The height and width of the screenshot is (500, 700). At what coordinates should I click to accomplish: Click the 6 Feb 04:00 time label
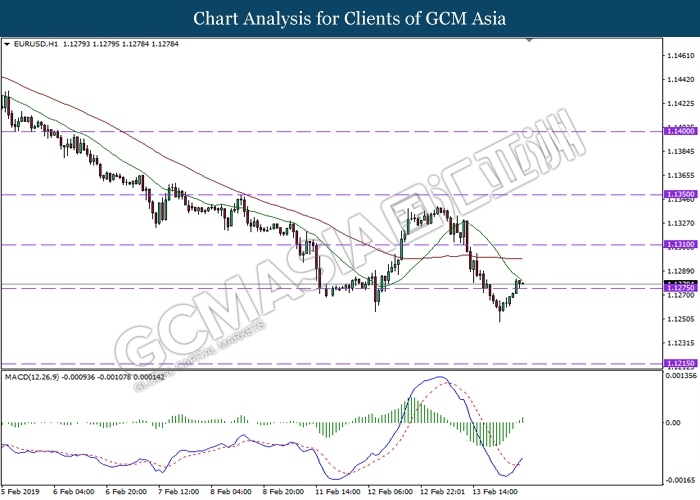coord(74,492)
